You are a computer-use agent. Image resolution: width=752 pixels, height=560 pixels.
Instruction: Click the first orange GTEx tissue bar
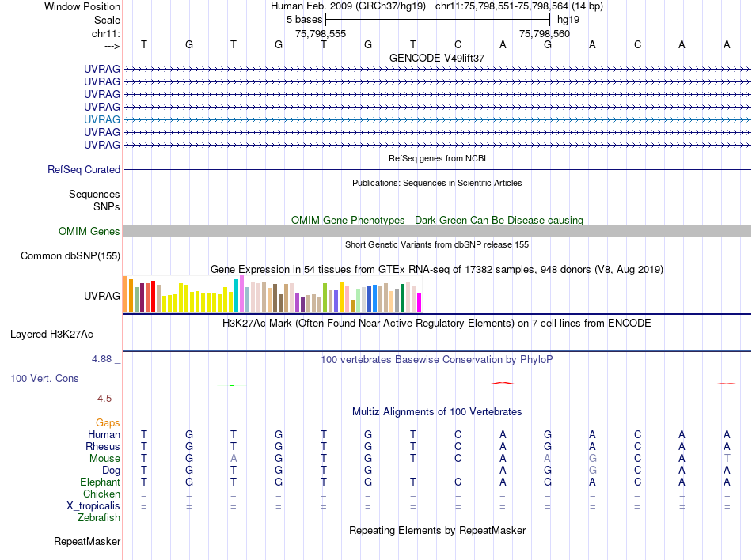pos(126,294)
